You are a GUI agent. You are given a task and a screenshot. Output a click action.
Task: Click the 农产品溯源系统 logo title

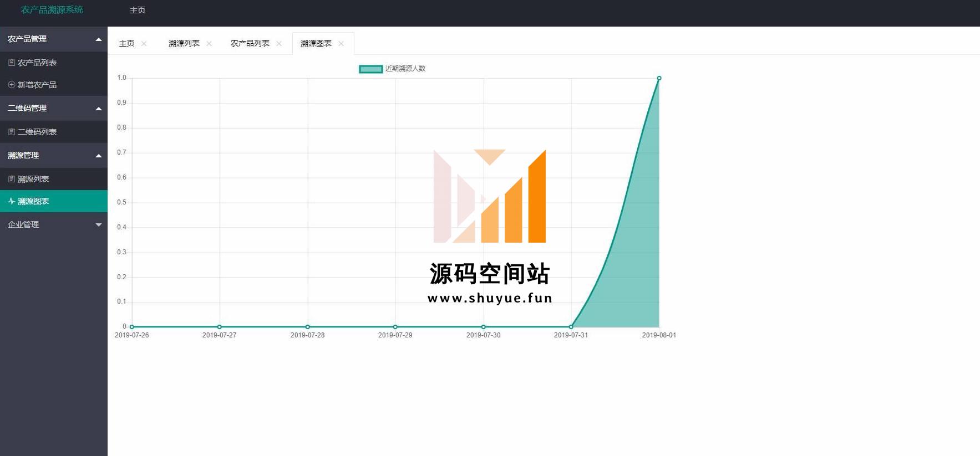tap(52, 10)
